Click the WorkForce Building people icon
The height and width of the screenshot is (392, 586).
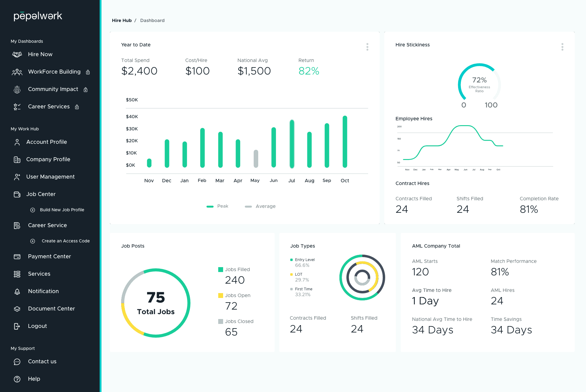click(x=17, y=72)
